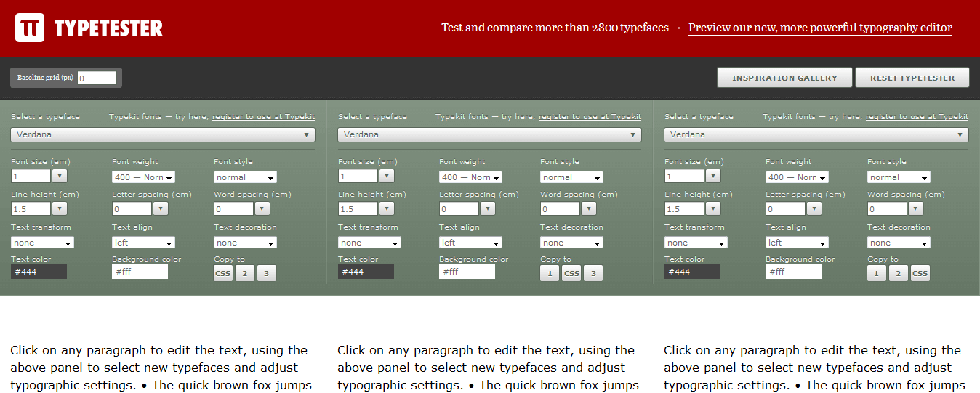This screenshot has height=393, width=980.
Task: Copy second column settings to column 3
Action: [593, 274]
